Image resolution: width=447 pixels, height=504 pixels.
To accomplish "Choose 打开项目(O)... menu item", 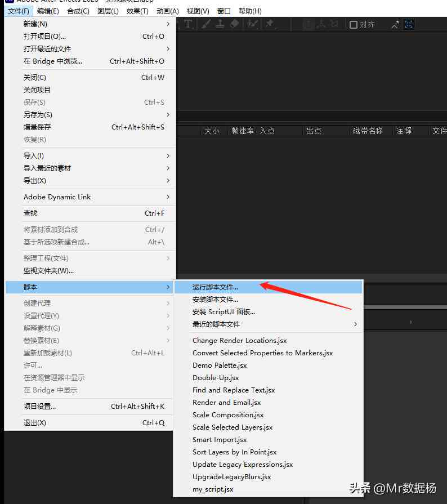I will tap(90, 37).
